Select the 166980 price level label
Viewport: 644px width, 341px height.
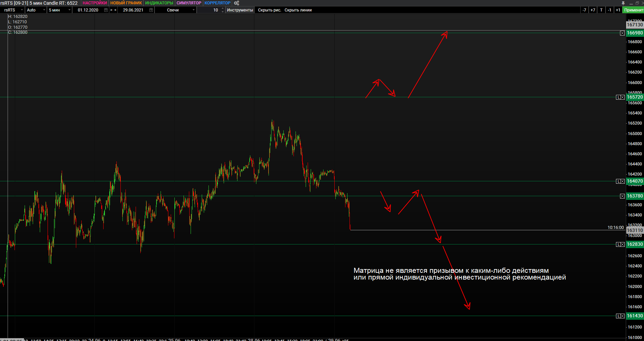[x=635, y=33]
